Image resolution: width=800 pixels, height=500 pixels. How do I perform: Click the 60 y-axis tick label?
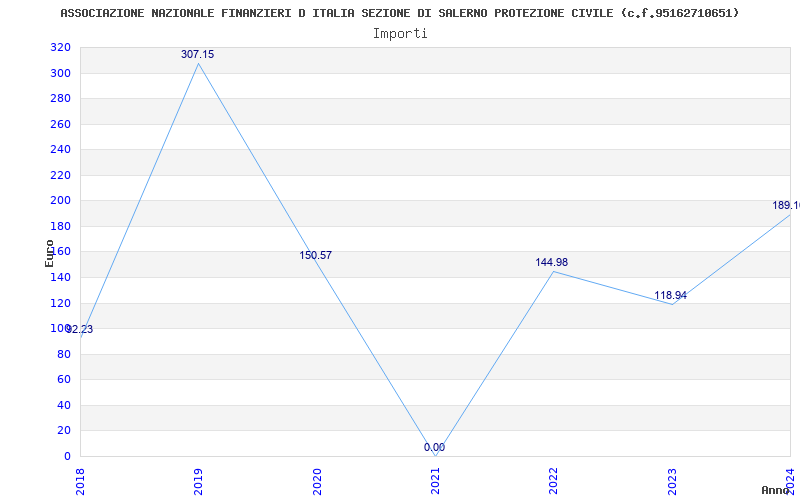click(64, 380)
